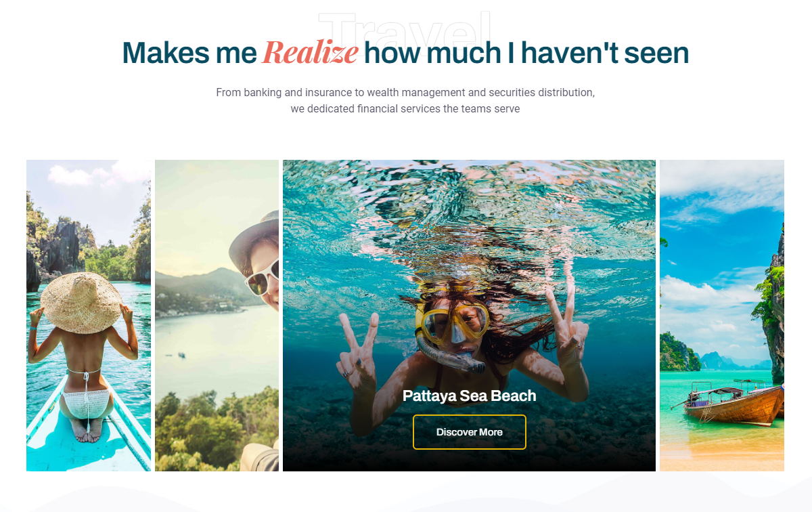
Task: Click the faded "Travel" background text
Action: [x=405, y=26]
